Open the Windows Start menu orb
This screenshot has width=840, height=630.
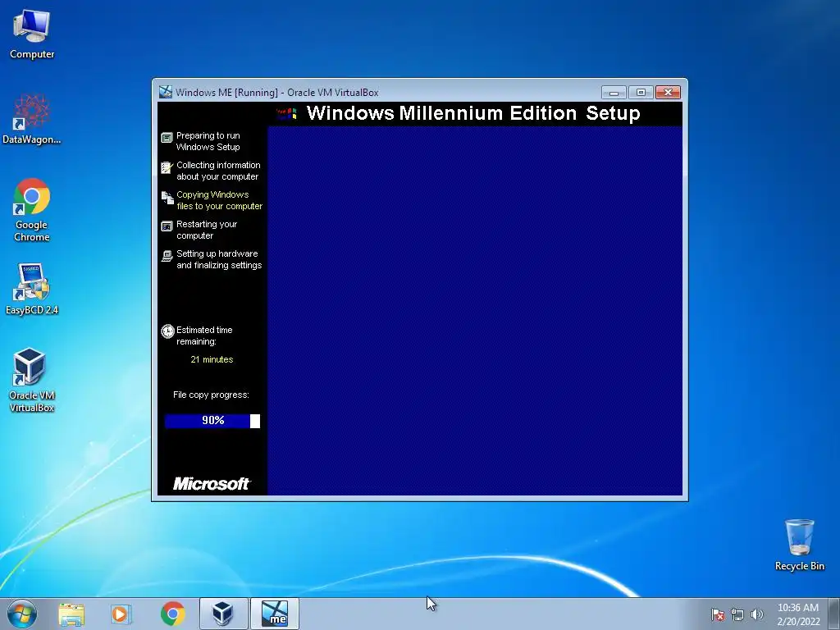click(22, 614)
